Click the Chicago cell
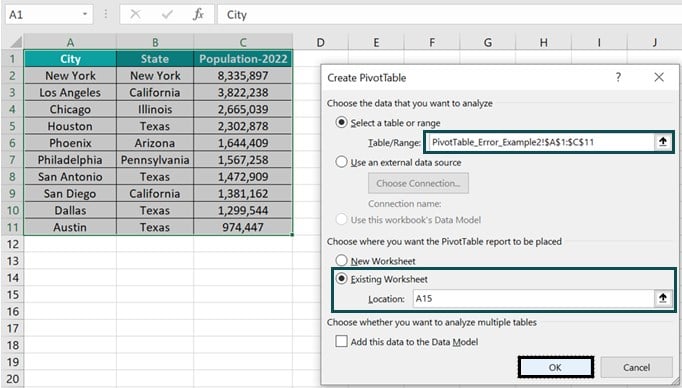Viewport: 682px width, 388px height. 70,109
